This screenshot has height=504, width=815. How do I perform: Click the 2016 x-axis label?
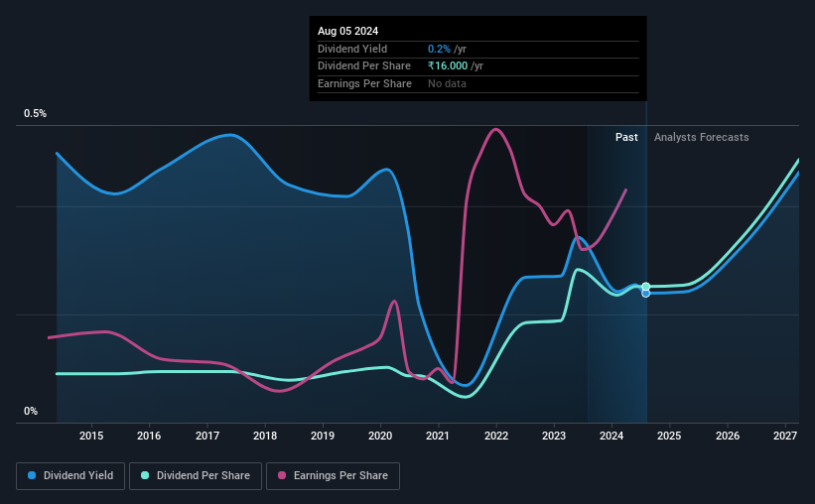point(149,436)
